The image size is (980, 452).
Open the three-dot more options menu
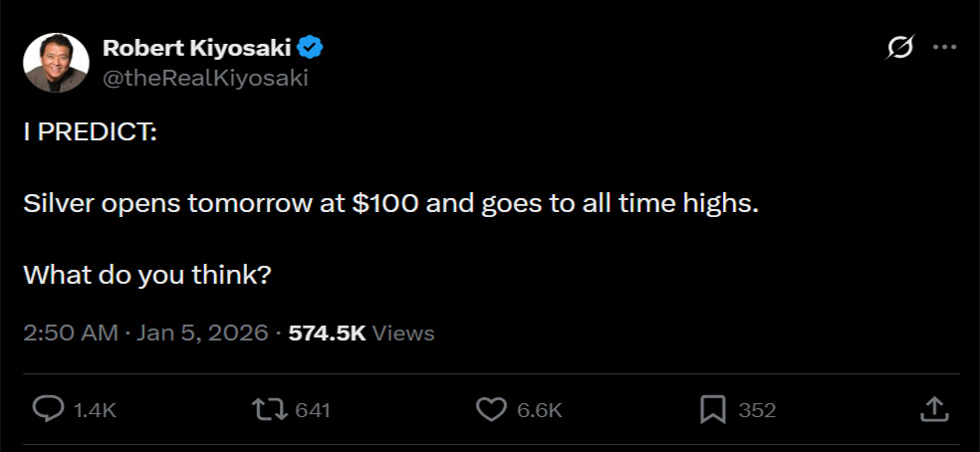(x=943, y=47)
